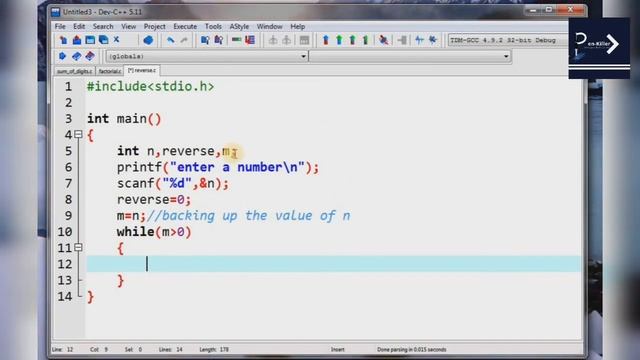Click the 'while(m>0)' code line
640x360 pixels.
(x=154, y=232)
